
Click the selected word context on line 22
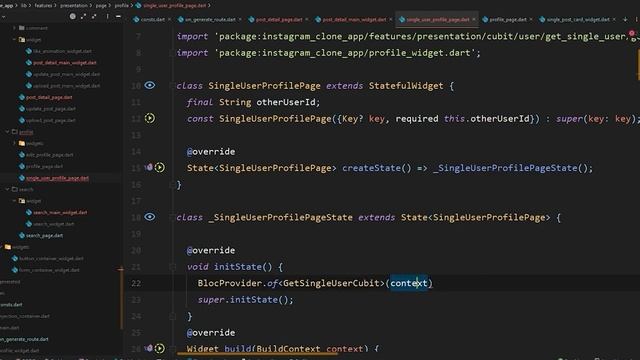click(409, 283)
